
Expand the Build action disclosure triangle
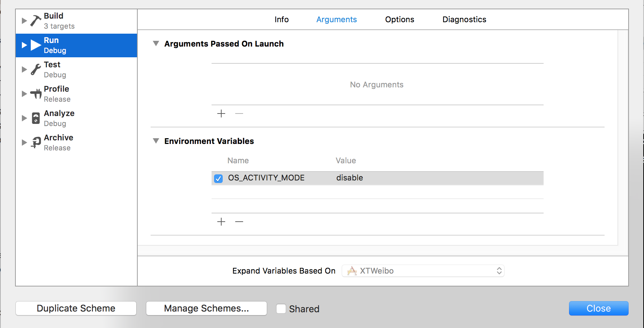[24, 21]
